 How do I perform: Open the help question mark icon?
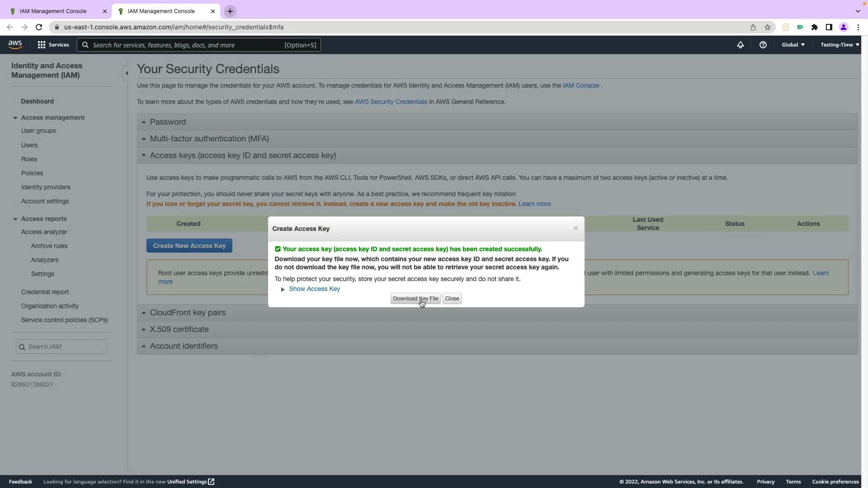click(x=763, y=45)
